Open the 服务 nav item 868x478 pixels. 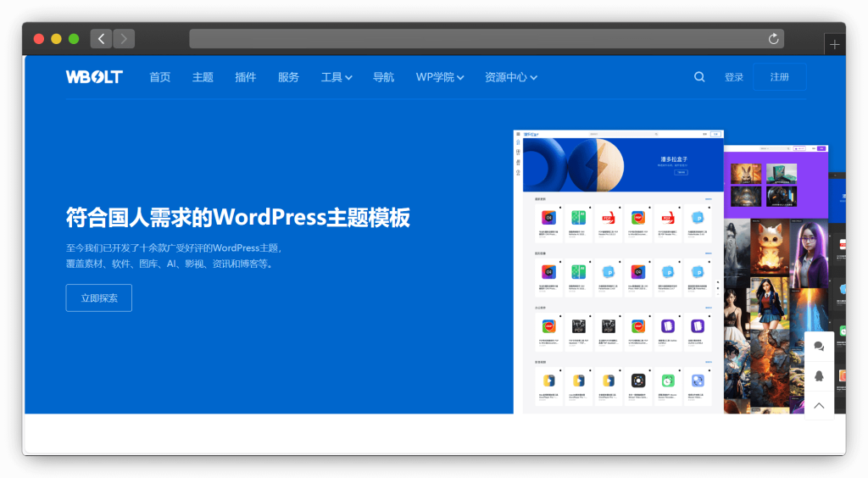coord(288,77)
